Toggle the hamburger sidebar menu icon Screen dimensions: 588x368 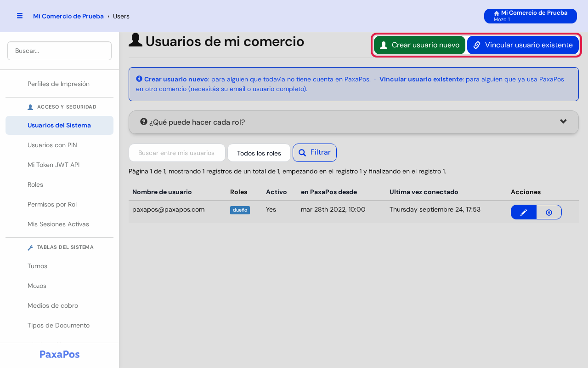[x=20, y=16]
